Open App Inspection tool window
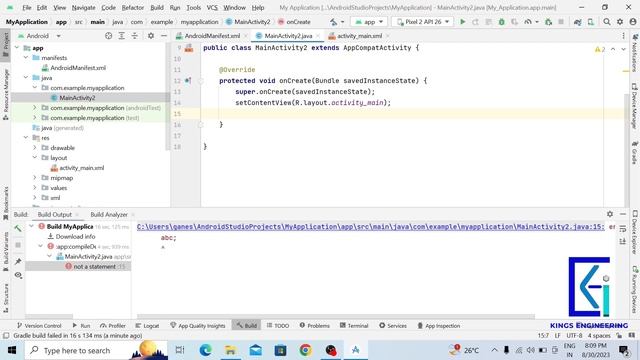The width and height of the screenshot is (640, 360). [x=439, y=326]
